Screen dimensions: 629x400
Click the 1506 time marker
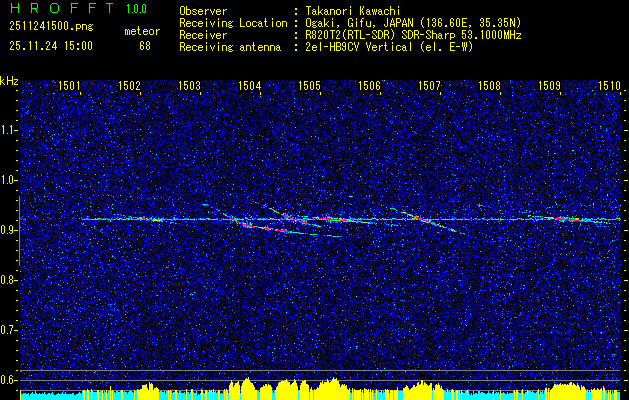pos(369,85)
